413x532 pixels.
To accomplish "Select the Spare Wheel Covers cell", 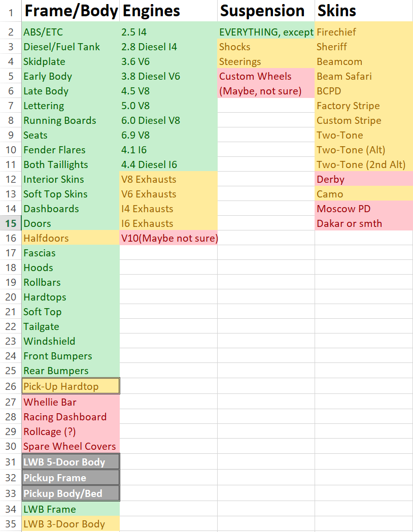I will 71,446.
